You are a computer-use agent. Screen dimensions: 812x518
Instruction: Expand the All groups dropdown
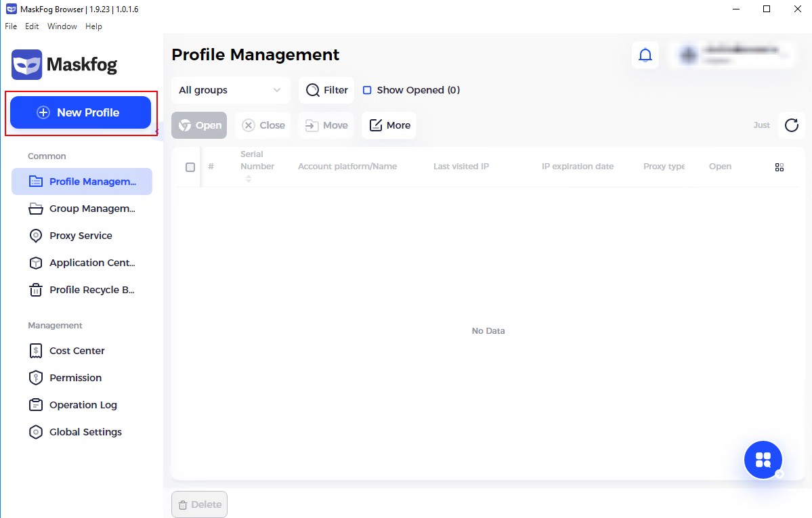(231, 90)
